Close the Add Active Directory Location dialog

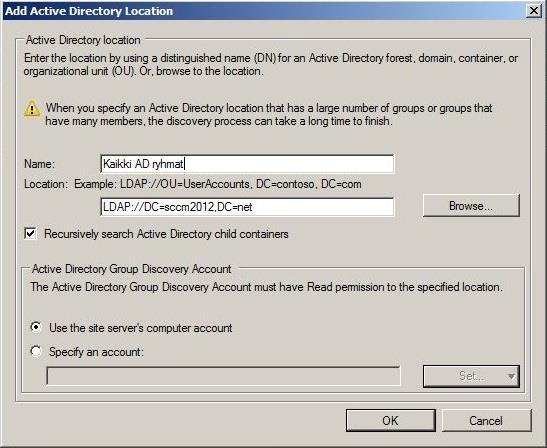click(534, 11)
